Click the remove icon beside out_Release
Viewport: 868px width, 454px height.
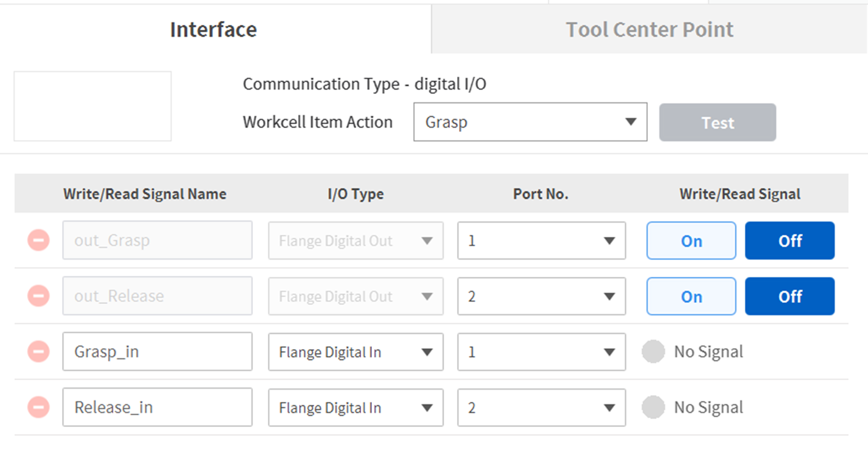pos(39,296)
